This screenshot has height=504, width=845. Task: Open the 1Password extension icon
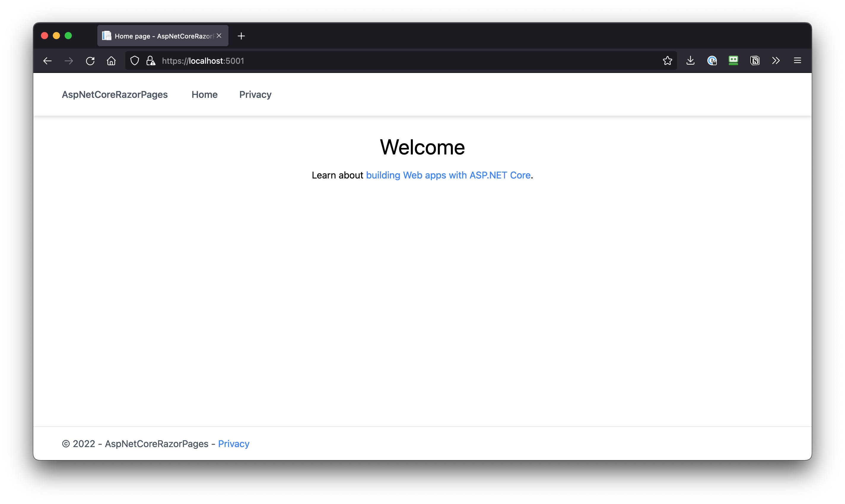712,61
